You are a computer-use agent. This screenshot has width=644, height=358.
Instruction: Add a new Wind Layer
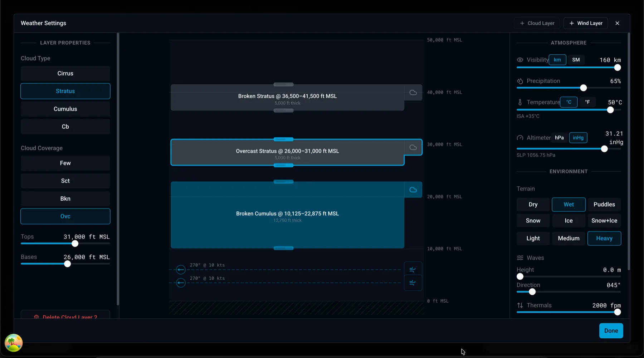click(586, 23)
